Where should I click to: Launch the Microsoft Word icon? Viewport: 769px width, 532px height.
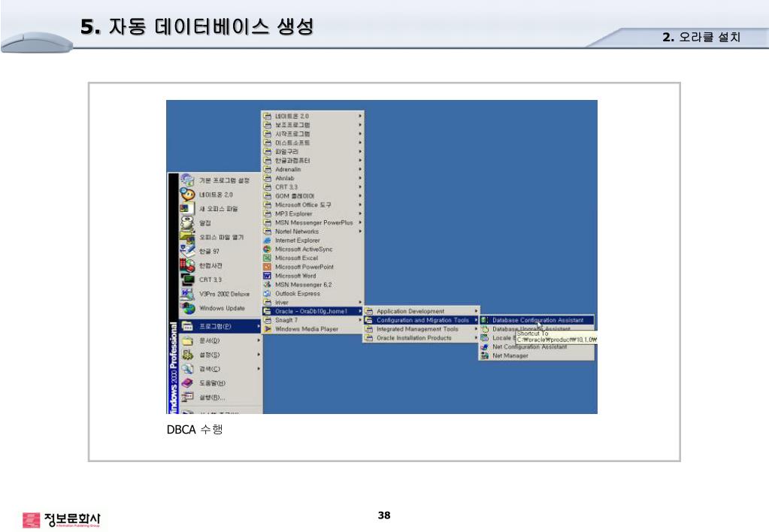pos(268,276)
